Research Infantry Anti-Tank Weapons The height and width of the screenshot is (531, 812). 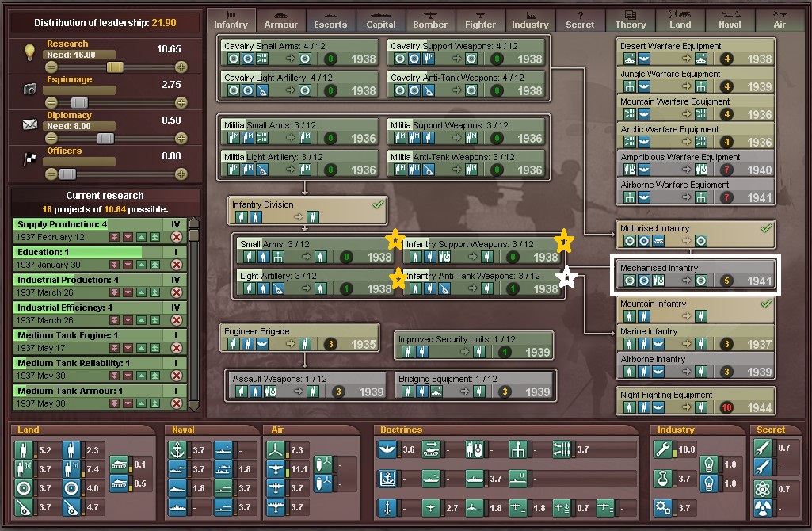pyautogui.click(x=482, y=282)
